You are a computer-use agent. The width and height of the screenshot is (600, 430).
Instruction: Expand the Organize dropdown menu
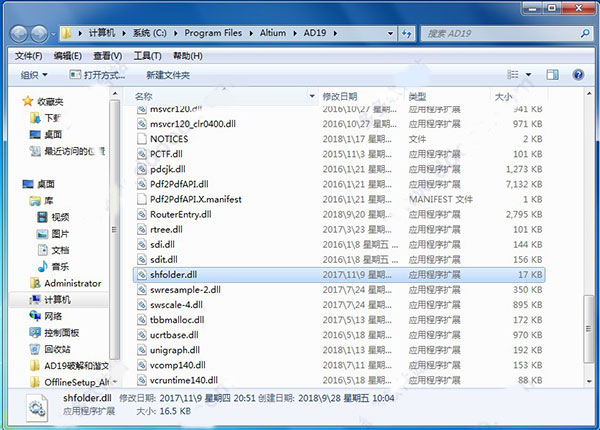[34, 75]
